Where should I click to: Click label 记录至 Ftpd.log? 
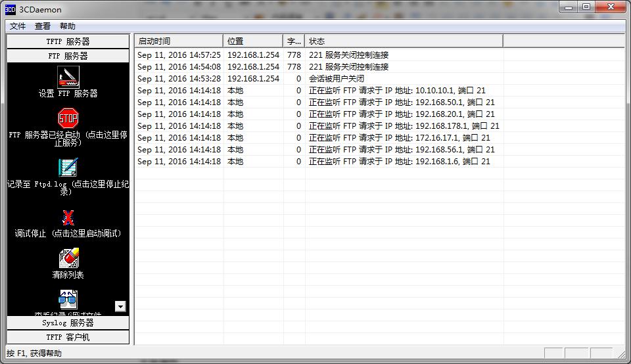point(68,187)
